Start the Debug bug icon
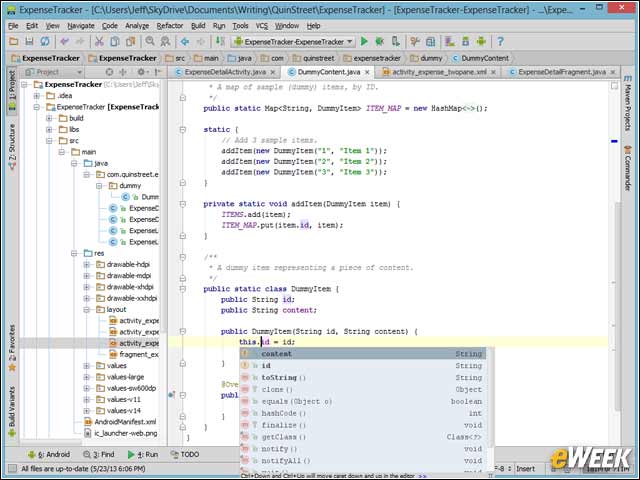Viewport: 640px width, 480px height. 380,41
